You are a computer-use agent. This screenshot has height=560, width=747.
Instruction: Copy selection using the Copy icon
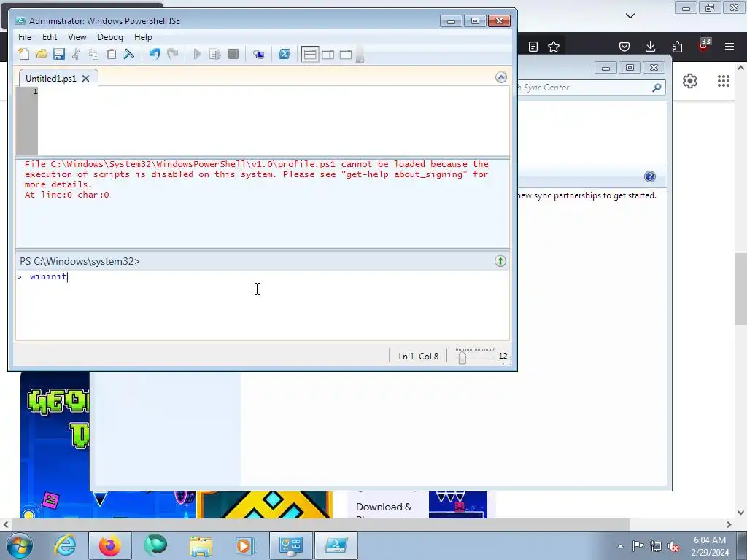94,54
